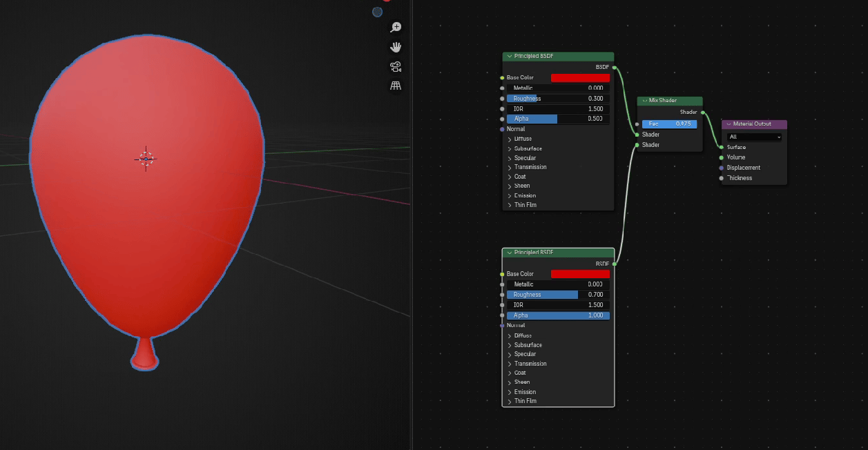Collapse the Mix Shader node via its chevron
Image resolution: width=868 pixels, height=450 pixels.
click(644, 101)
